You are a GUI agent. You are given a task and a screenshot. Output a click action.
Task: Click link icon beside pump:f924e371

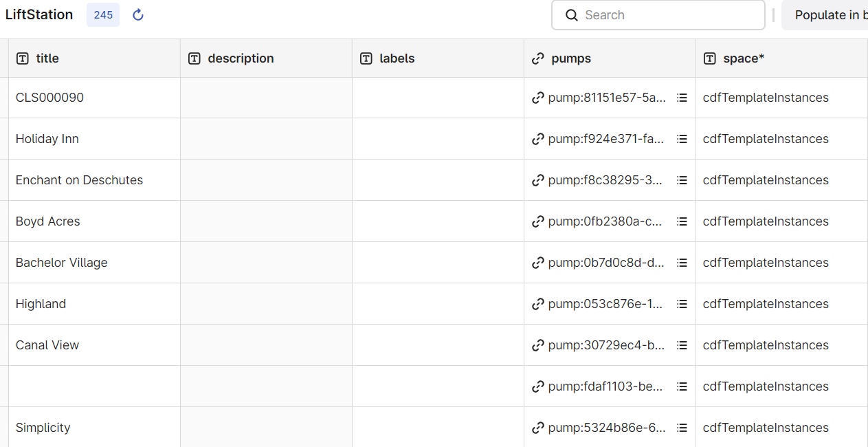tap(538, 139)
